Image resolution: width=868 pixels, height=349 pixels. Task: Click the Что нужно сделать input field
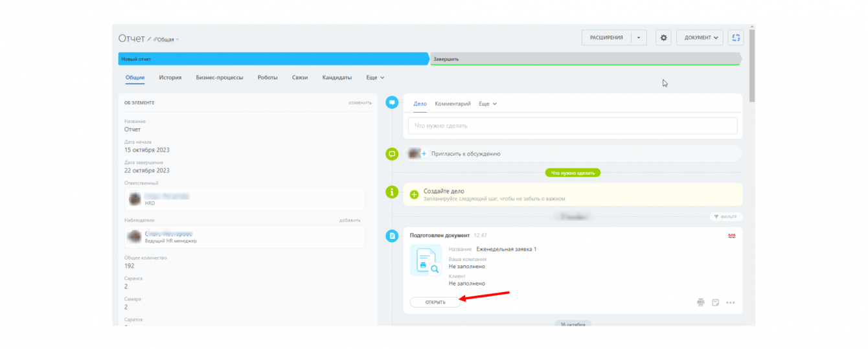[x=573, y=126]
